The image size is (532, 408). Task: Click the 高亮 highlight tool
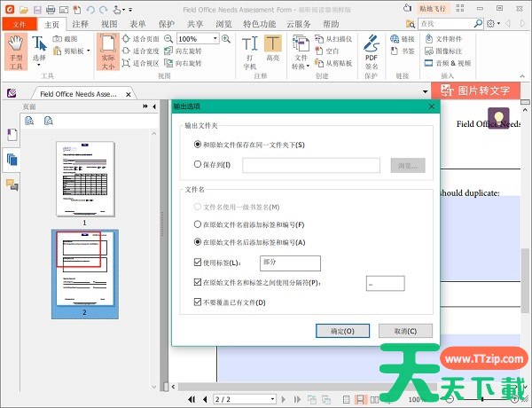coord(272,50)
